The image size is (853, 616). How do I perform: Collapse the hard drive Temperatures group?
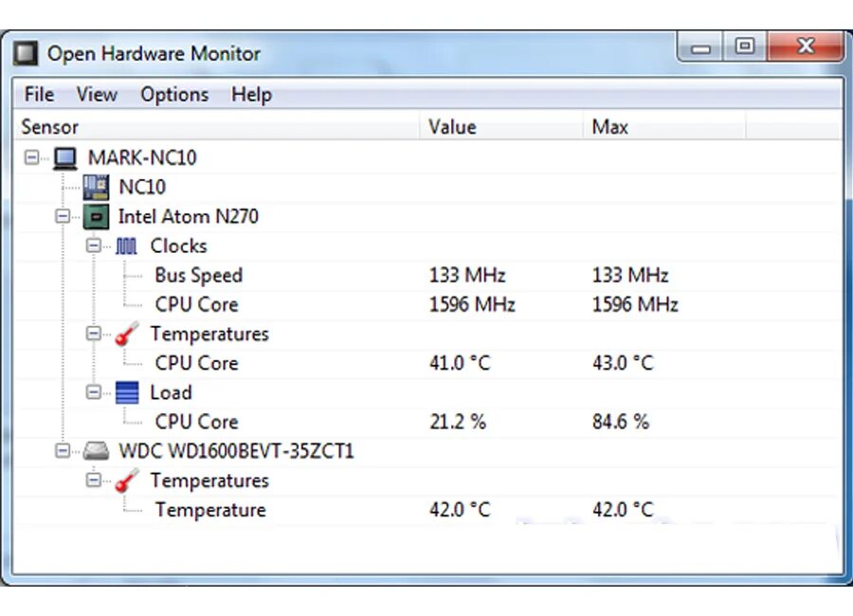pos(94,480)
